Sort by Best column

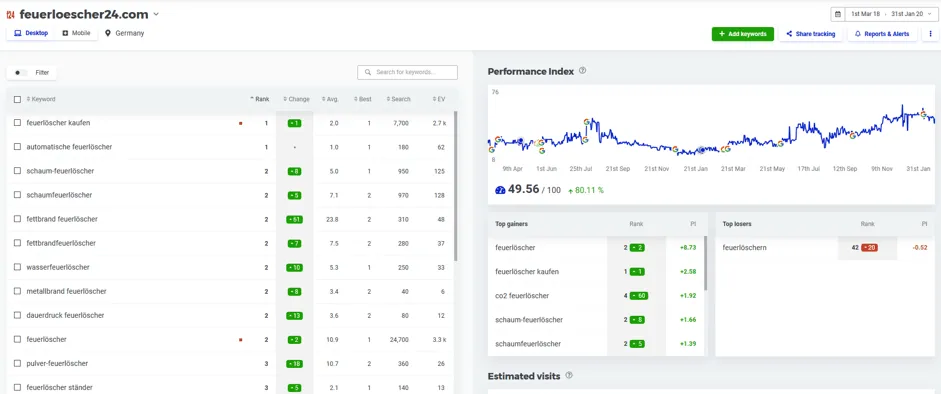coord(362,100)
